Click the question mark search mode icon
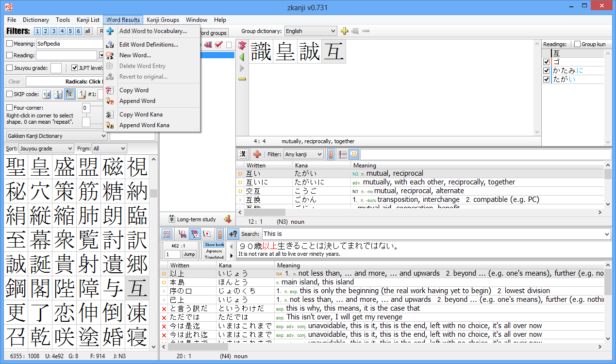 tap(233, 234)
